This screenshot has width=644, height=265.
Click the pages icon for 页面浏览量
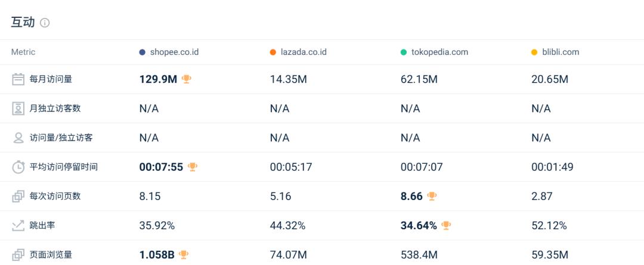(x=18, y=255)
